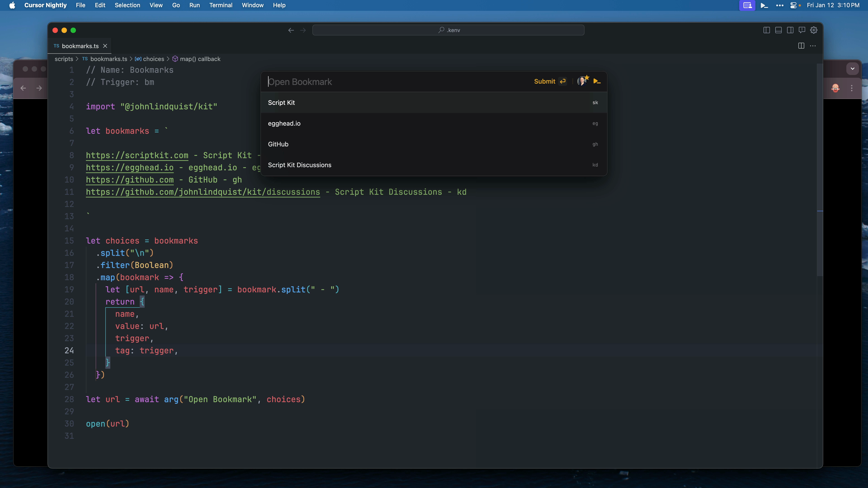Toggle the bottom panel layout icon
This screenshot has width=868, height=488.
[x=778, y=30]
